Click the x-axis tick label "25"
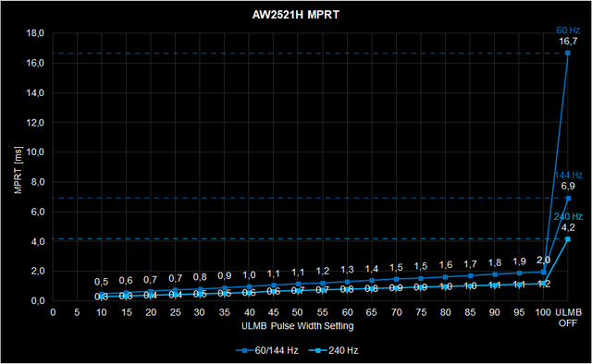Image resolution: width=592 pixels, height=364 pixels. pos(175,312)
